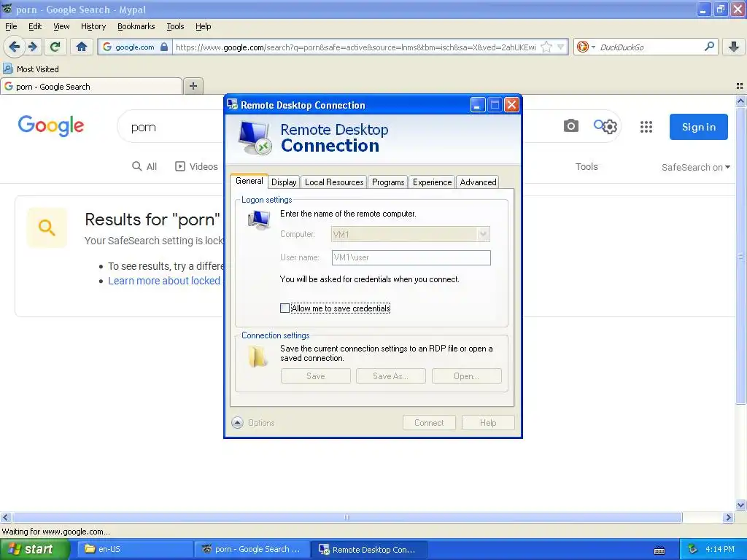
Task: Click the list all tabs icon
Action: click(740, 86)
